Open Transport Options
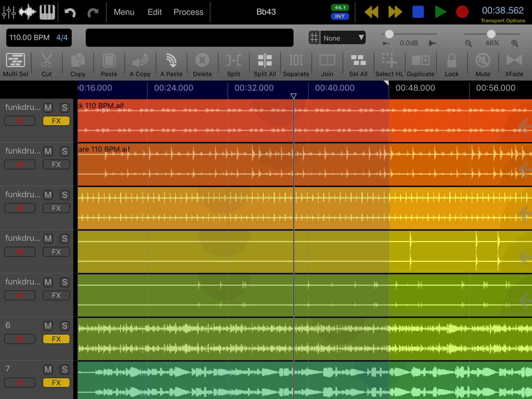Screen dimensions: 532x399 coord(503,21)
